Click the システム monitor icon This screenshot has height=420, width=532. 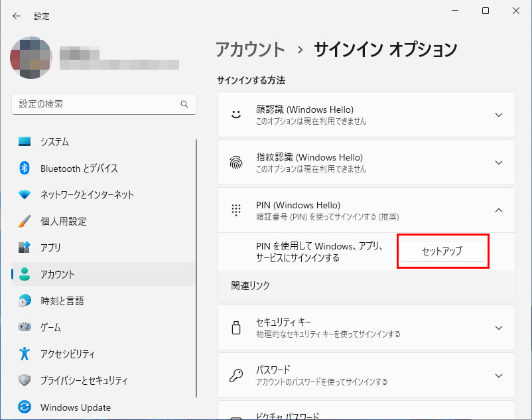click(x=25, y=141)
